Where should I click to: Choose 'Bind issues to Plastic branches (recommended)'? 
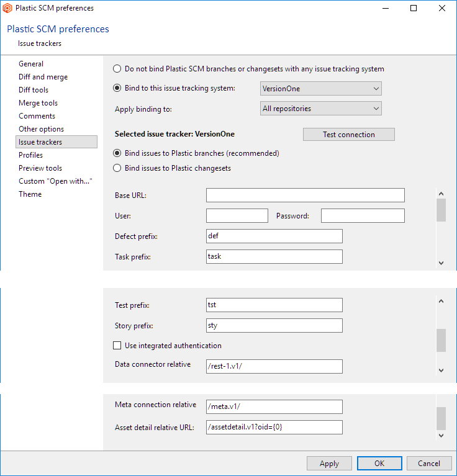pyautogui.click(x=117, y=153)
